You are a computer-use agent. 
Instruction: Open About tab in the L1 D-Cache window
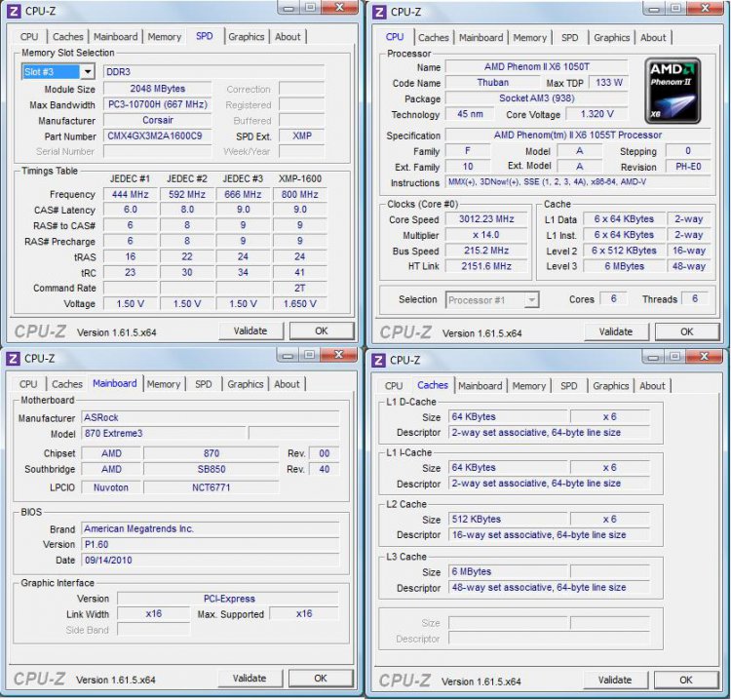652,386
